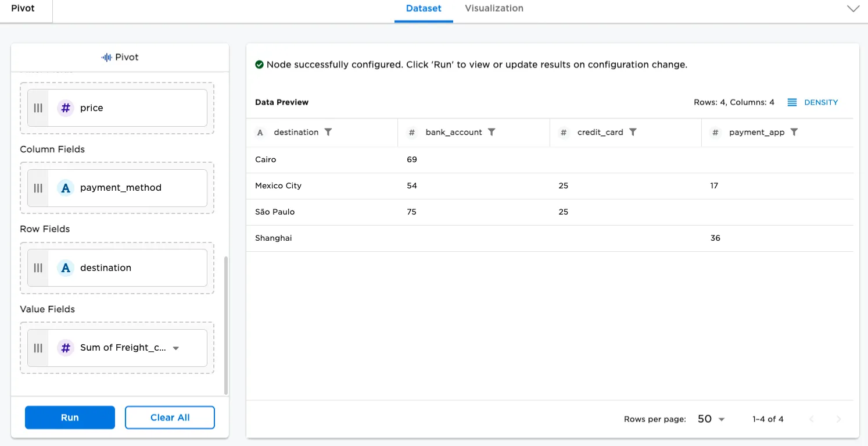Collapse the panel using top-right chevron

[x=853, y=9]
